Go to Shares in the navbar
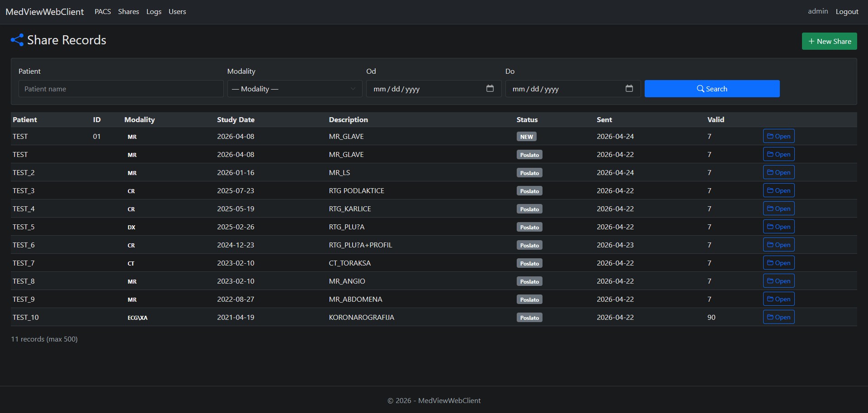 pyautogui.click(x=128, y=12)
